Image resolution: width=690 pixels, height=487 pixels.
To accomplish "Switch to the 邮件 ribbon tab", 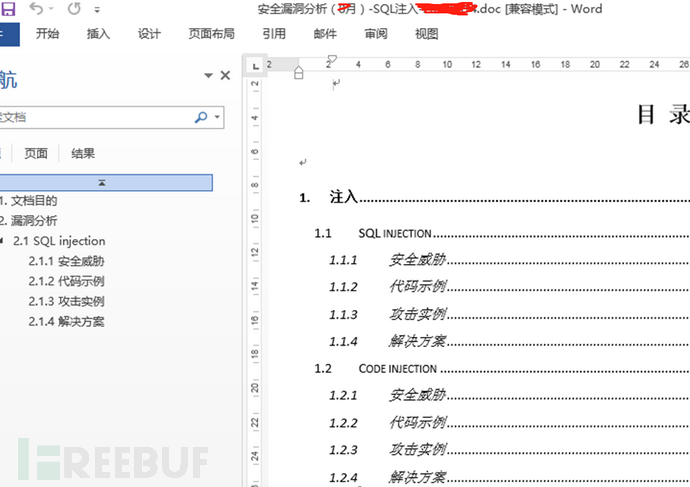I will (325, 34).
